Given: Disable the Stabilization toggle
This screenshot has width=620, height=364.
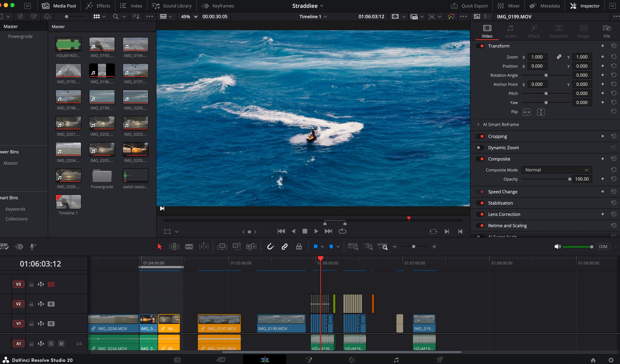Looking at the screenshot, I should [480, 203].
